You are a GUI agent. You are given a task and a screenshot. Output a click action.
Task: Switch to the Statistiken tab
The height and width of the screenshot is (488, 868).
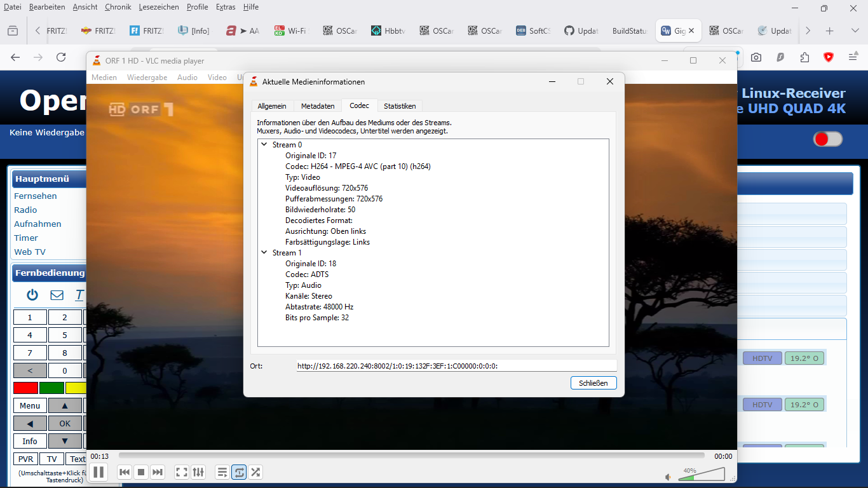tap(399, 105)
